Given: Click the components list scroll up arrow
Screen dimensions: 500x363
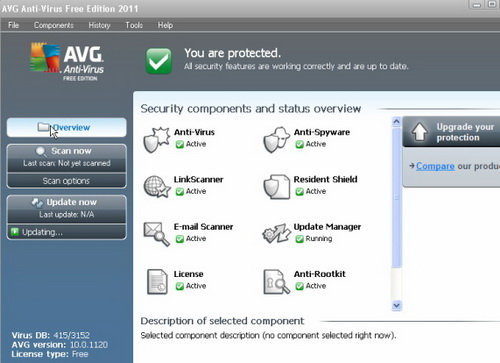Looking at the screenshot, I should (396, 122).
